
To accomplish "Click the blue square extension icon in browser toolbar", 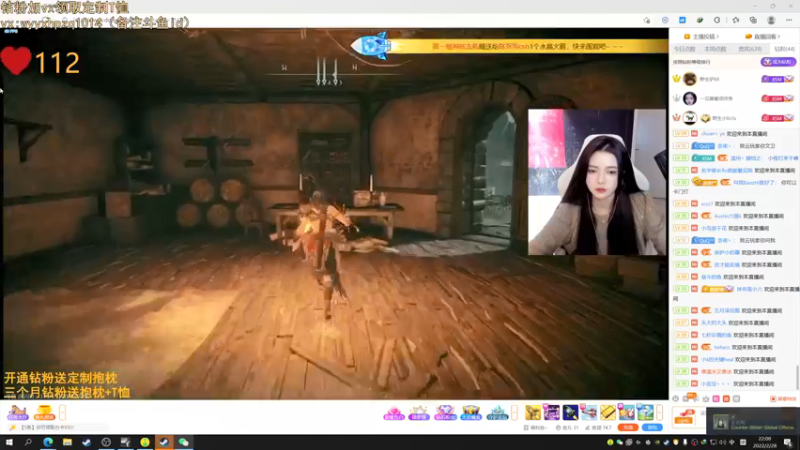I will [682, 20].
